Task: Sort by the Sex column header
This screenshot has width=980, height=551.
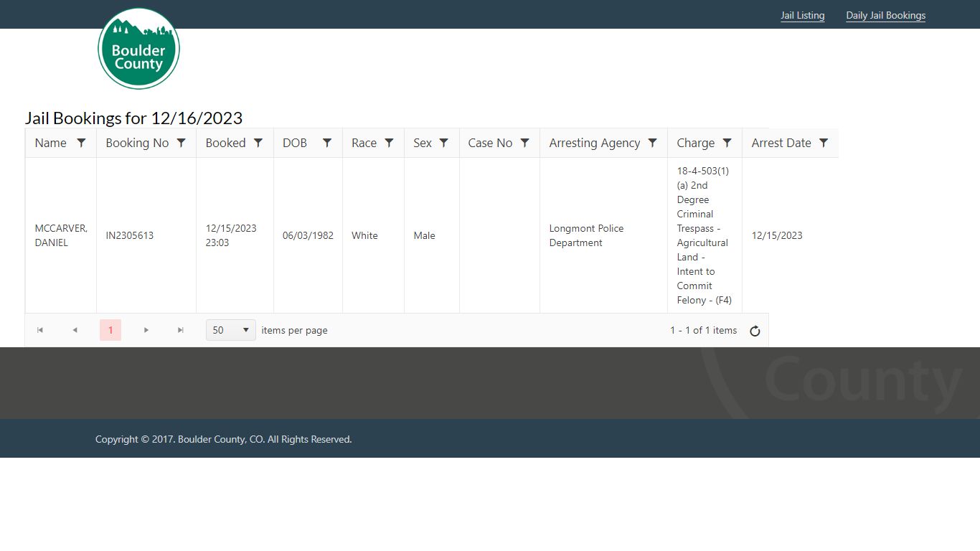Action: click(x=423, y=143)
